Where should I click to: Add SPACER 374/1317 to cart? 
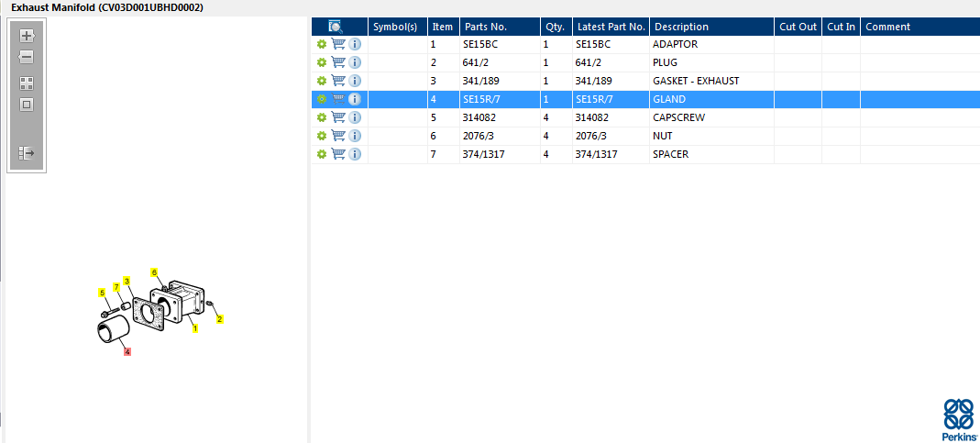(338, 153)
